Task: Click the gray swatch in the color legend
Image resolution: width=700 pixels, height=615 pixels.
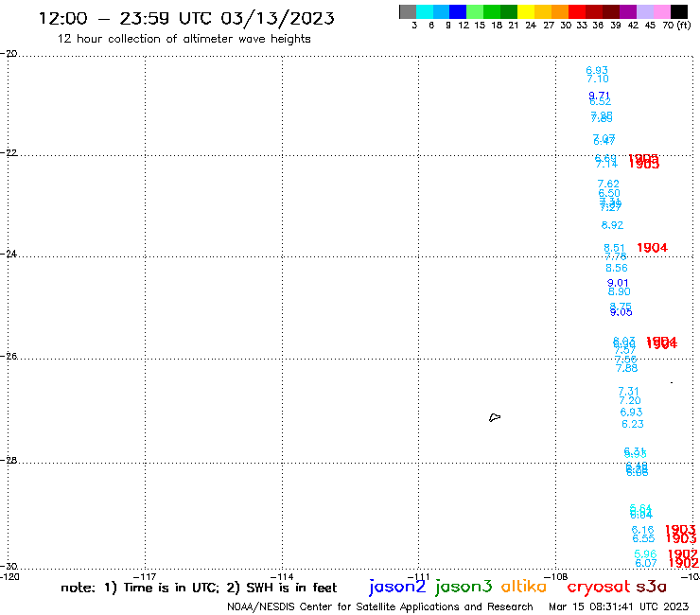Action: point(408,11)
